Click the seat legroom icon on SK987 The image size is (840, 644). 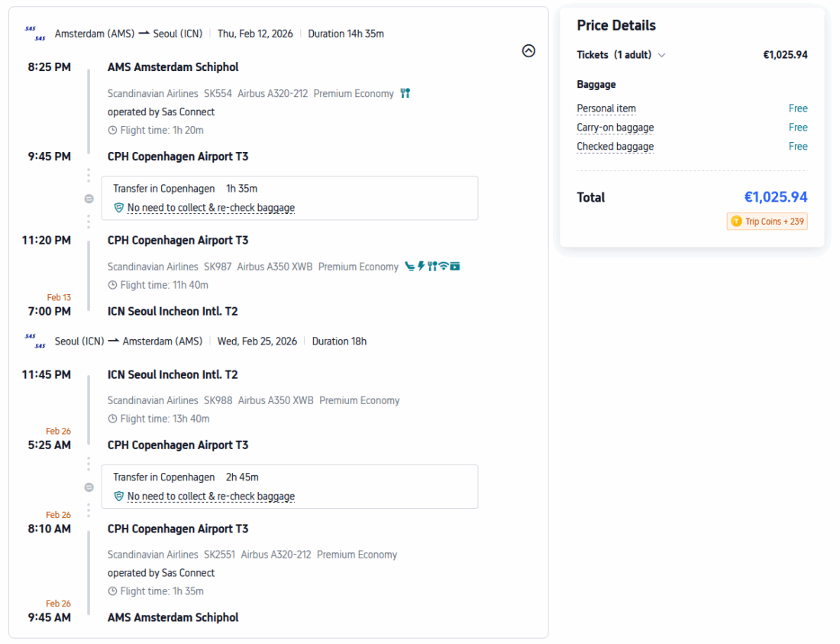pyautogui.click(x=409, y=267)
